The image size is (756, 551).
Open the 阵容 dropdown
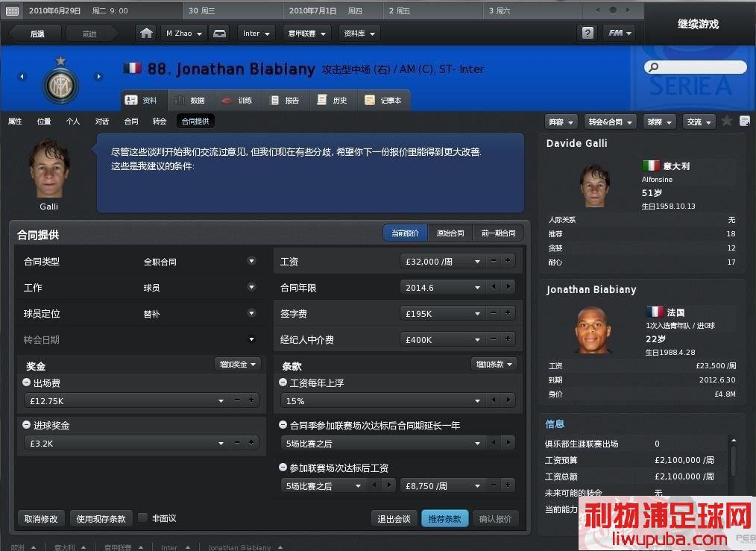tap(561, 122)
